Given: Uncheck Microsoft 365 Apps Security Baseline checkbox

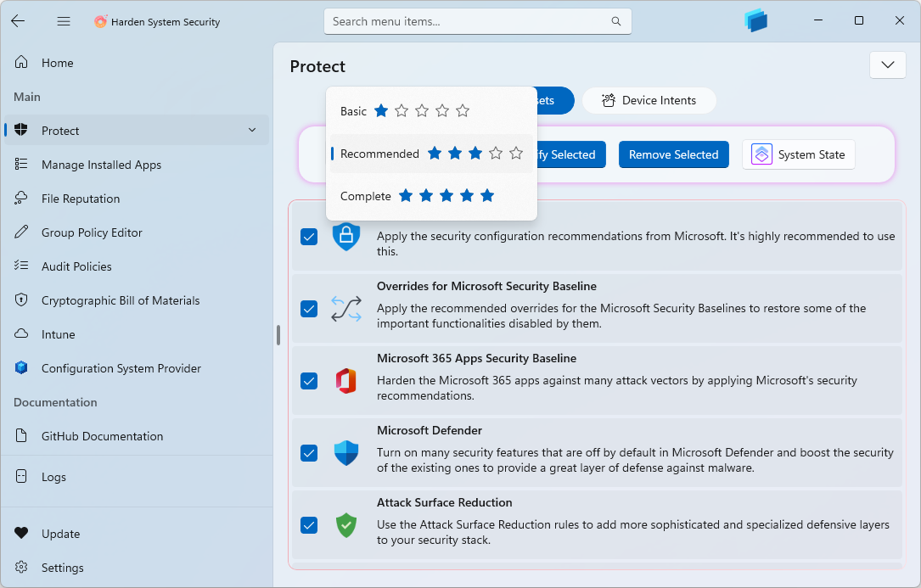Looking at the screenshot, I should pos(309,381).
